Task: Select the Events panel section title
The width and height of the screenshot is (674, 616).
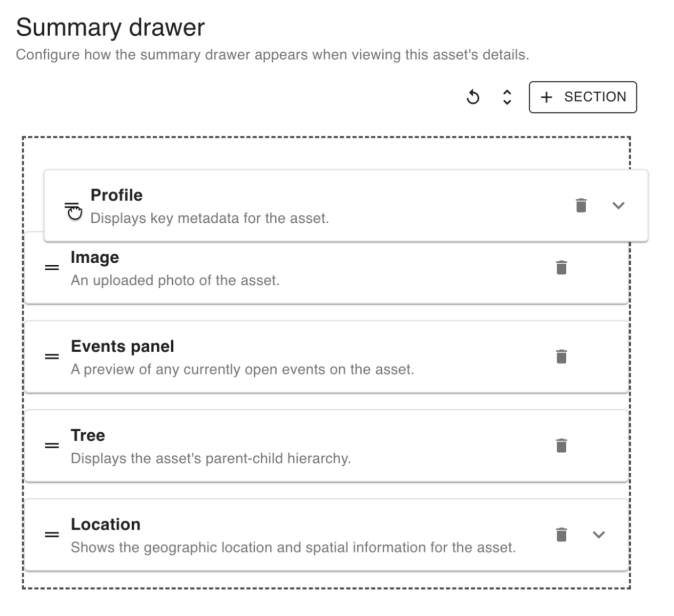Action: [x=123, y=346]
